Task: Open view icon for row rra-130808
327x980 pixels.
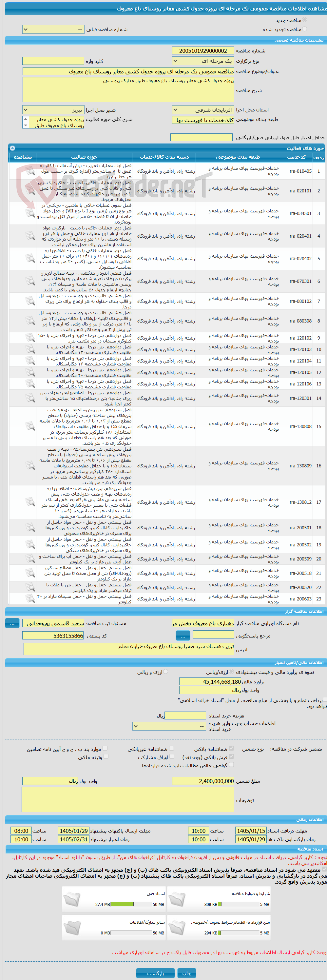Action: click(30, 426)
